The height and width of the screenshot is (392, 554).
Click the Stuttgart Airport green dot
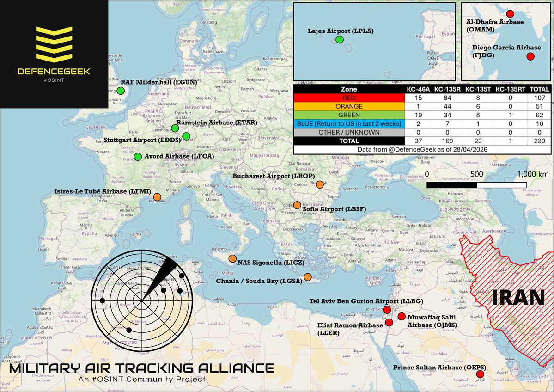tap(186, 136)
